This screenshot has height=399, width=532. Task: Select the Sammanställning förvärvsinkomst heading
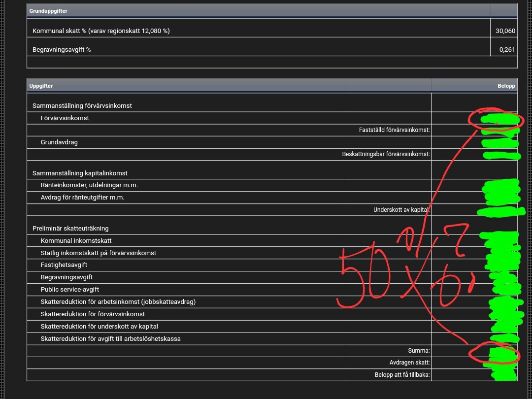click(82, 105)
